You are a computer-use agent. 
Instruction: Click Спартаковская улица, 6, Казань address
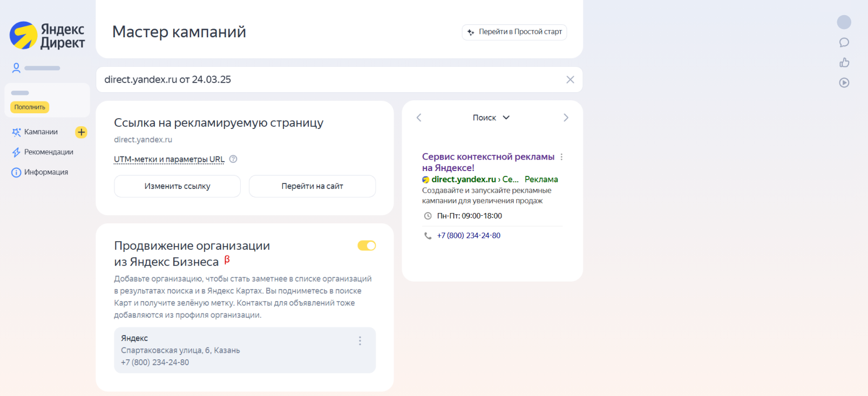pyautogui.click(x=180, y=351)
